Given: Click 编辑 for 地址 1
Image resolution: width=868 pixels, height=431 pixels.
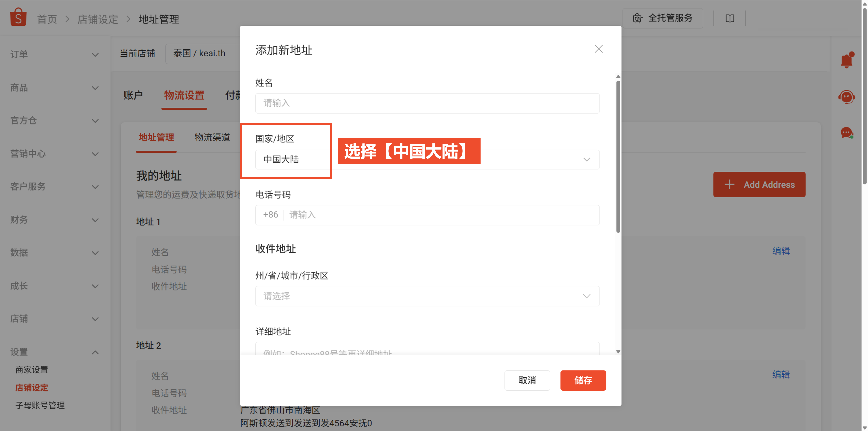Looking at the screenshot, I should (781, 251).
